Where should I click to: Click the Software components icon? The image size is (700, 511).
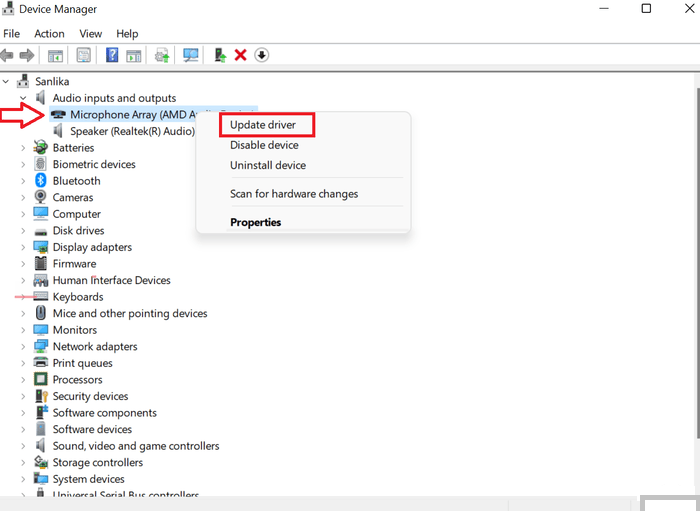tap(41, 412)
